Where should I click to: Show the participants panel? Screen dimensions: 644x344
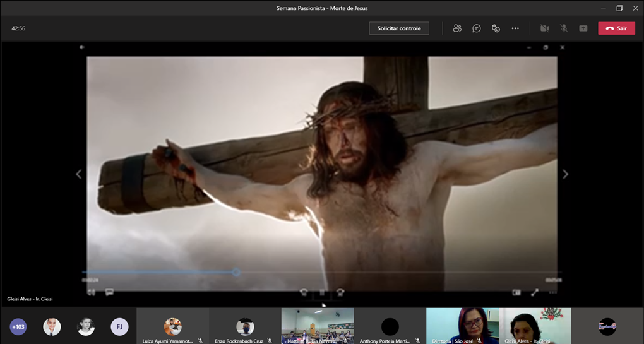click(x=457, y=28)
